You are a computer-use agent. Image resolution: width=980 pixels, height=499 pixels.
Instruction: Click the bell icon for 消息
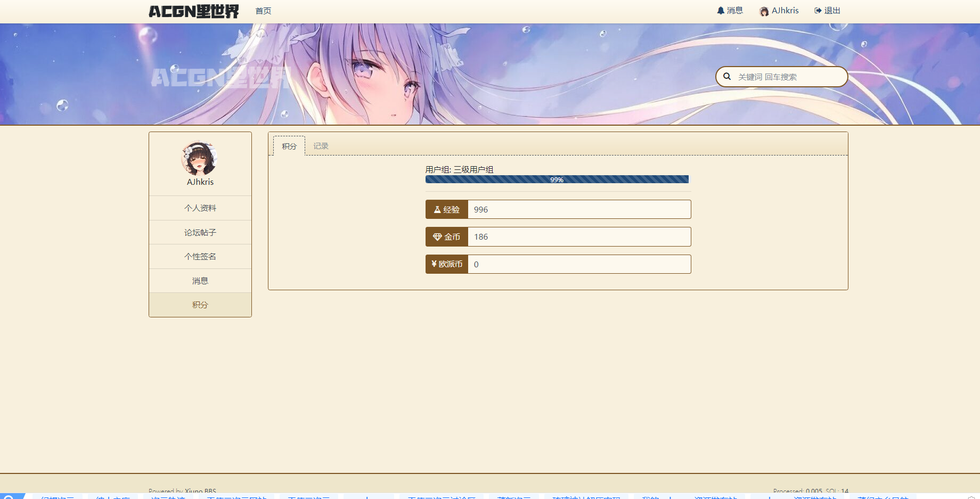[x=721, y=10]
